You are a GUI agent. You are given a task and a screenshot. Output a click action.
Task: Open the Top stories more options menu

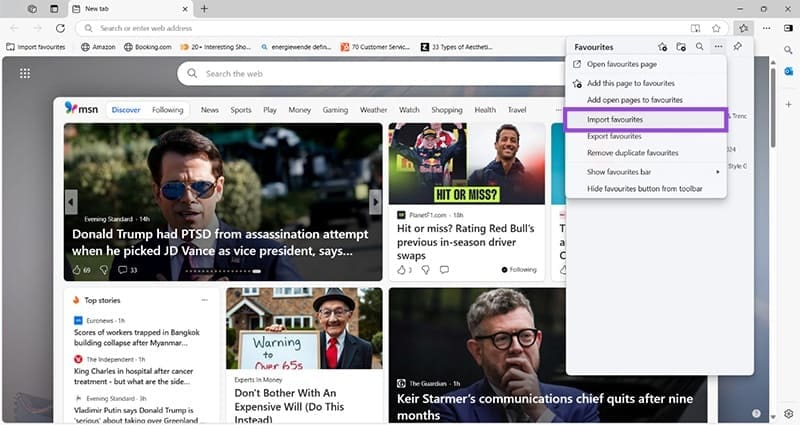click(205, 300)
